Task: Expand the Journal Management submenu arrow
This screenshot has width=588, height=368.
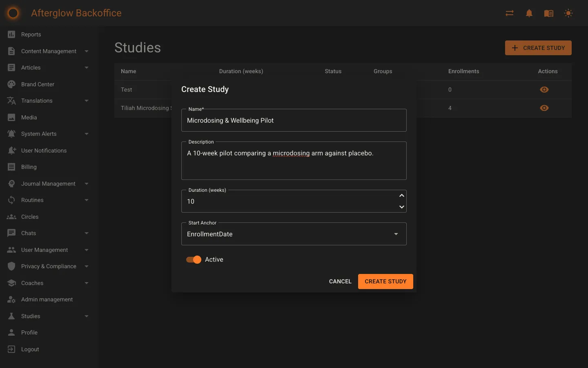Action: click(87, 184)
